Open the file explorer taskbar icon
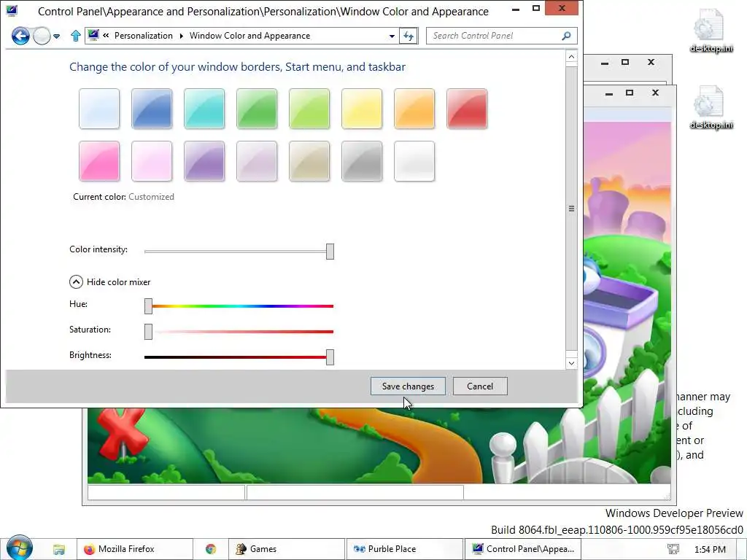The image size is (747, 560). point(58,549)
